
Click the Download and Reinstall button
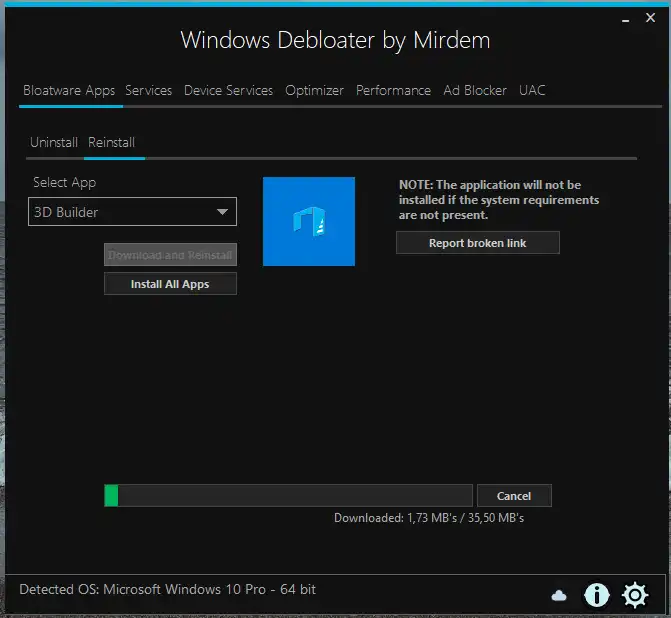(x=170, y=255)
